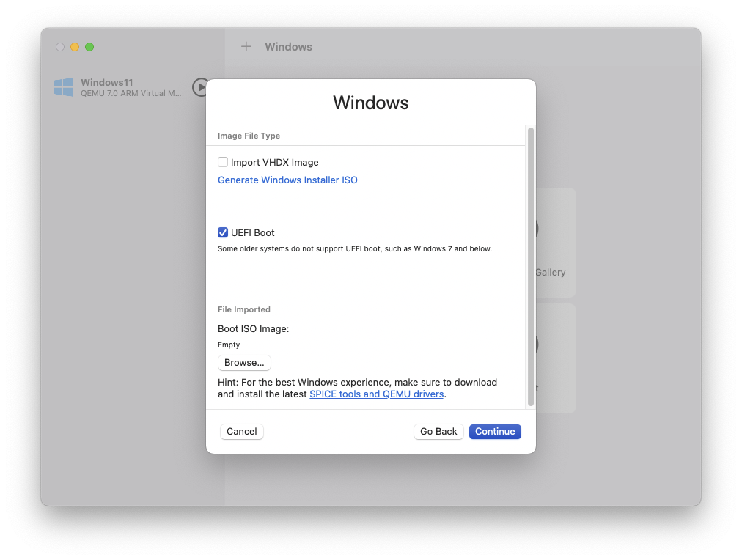Continue to the next setup step
The width and height of the screenshot is (742, 560).
[495, 431]
